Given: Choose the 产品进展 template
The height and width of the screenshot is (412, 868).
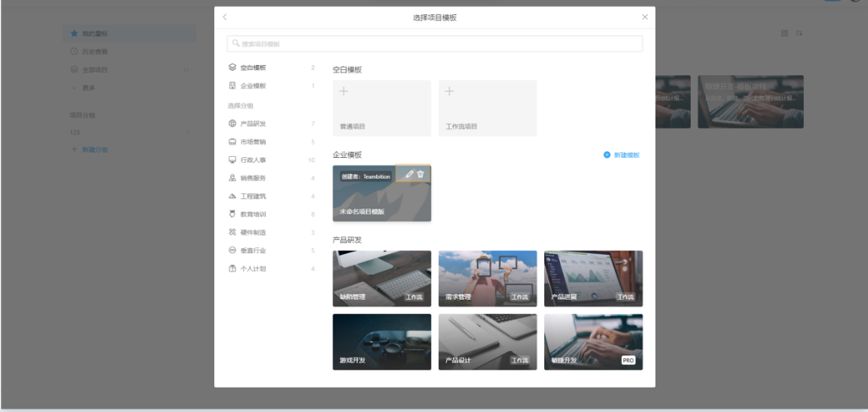Looking at the screenshot, I should [594, 279].
